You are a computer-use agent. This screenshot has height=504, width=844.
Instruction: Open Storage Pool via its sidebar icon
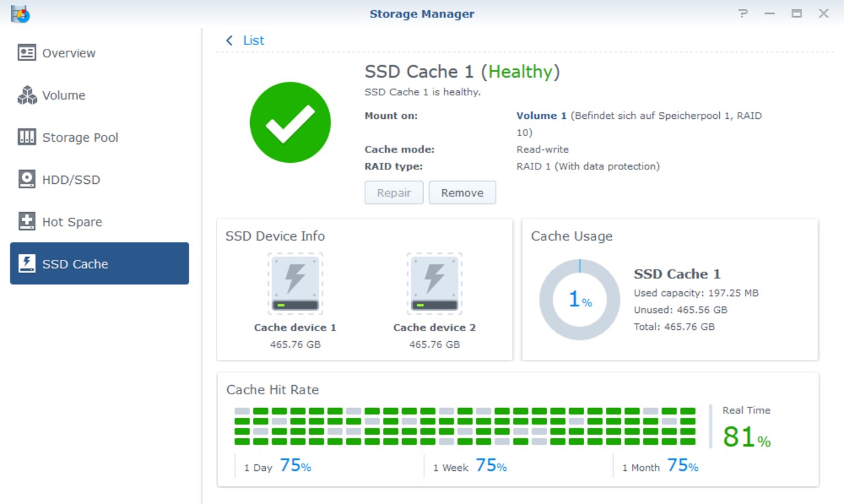(x=27, y=137)
